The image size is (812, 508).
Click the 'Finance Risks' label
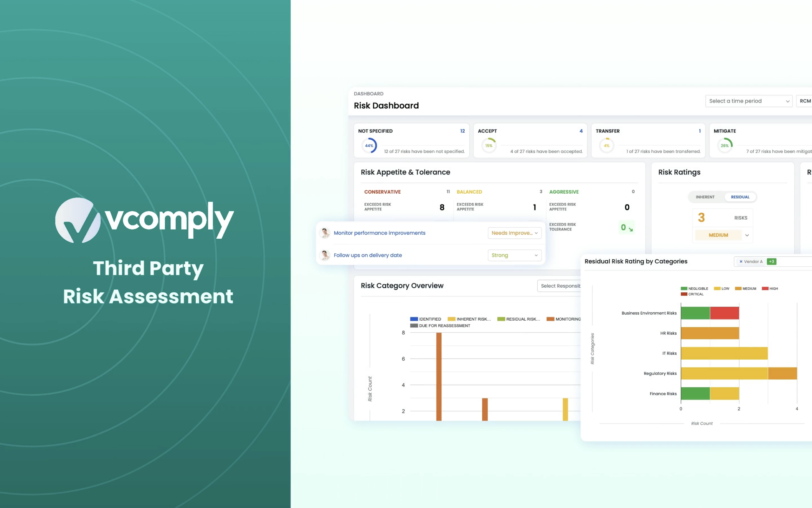(x=663, y=393)
